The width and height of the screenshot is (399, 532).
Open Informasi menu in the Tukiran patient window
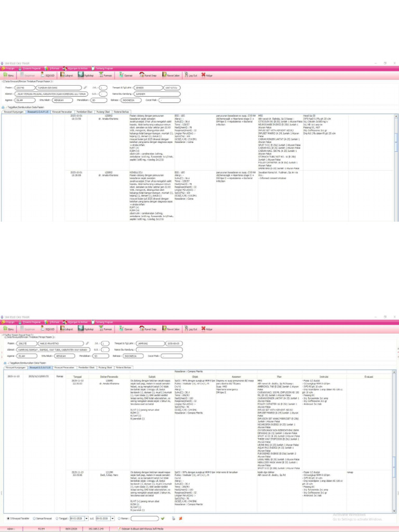click(x=52, y=68)
